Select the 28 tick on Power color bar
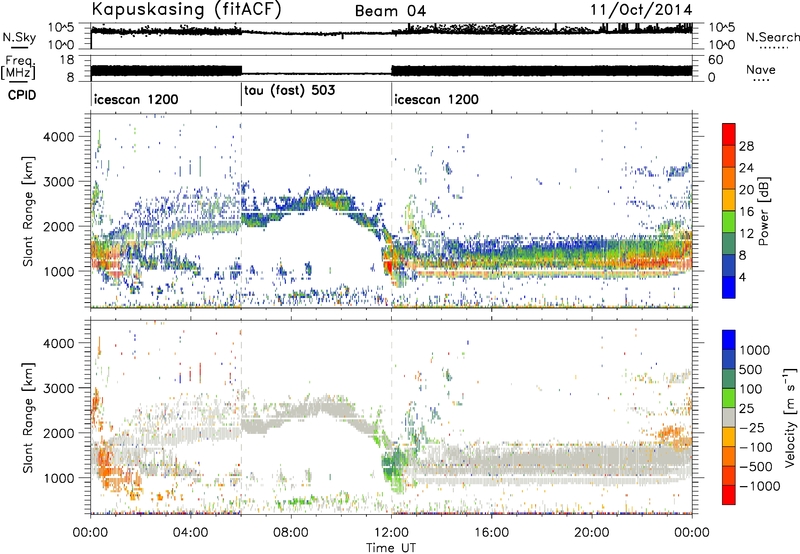This screenshot has height=554, width=800. 746,146
